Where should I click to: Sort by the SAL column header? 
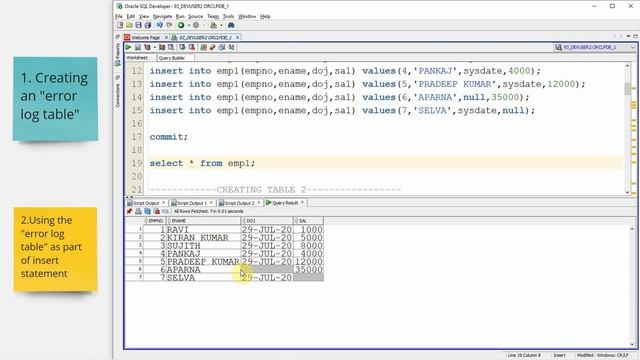click(x=309, y=221)
